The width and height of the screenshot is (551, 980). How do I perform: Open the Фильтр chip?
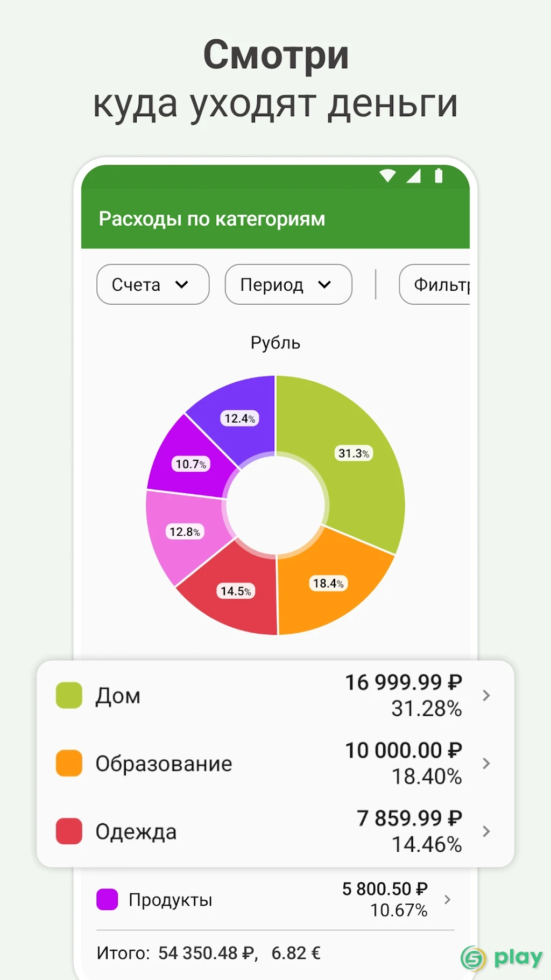click(435, 284)
